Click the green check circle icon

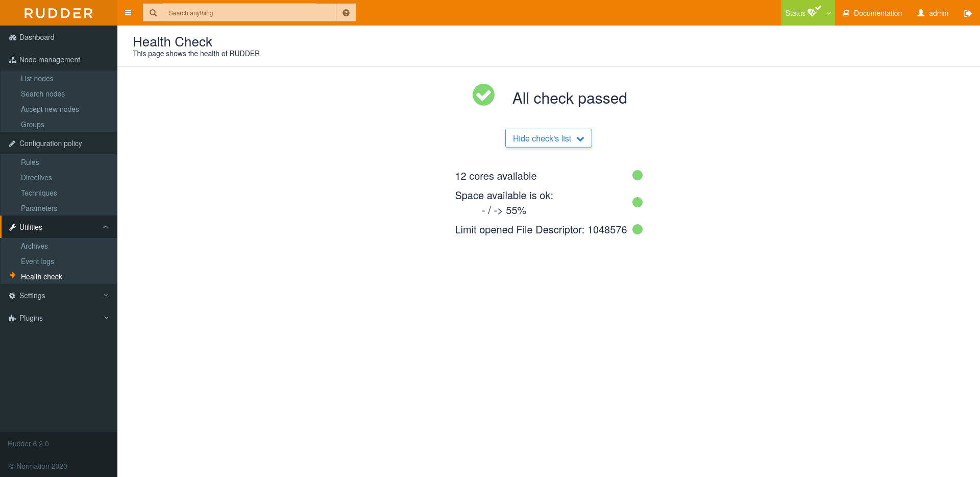tap(483, 95)
